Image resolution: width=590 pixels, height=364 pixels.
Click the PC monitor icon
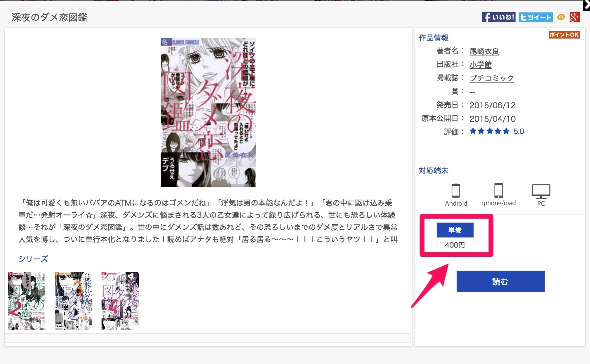(x=541, y=191)
